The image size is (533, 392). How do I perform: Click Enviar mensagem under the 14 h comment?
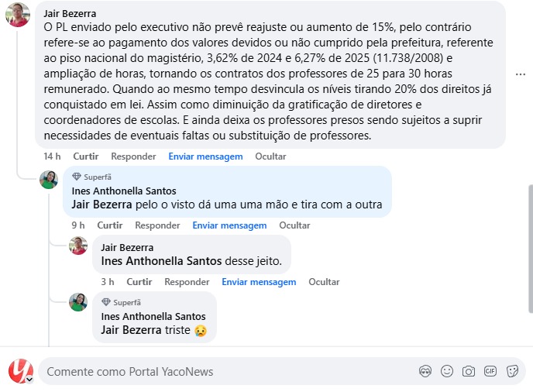tap(205, 156)
